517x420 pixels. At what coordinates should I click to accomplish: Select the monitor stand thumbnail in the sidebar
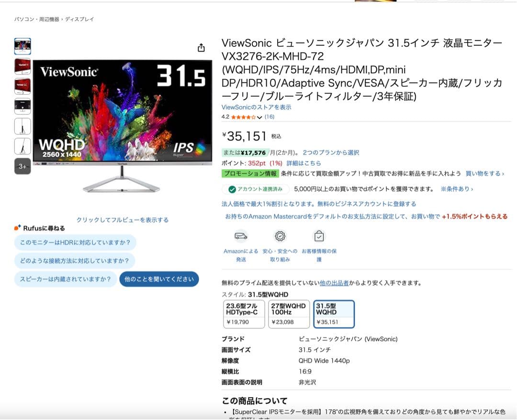click(x=22, y=127)
